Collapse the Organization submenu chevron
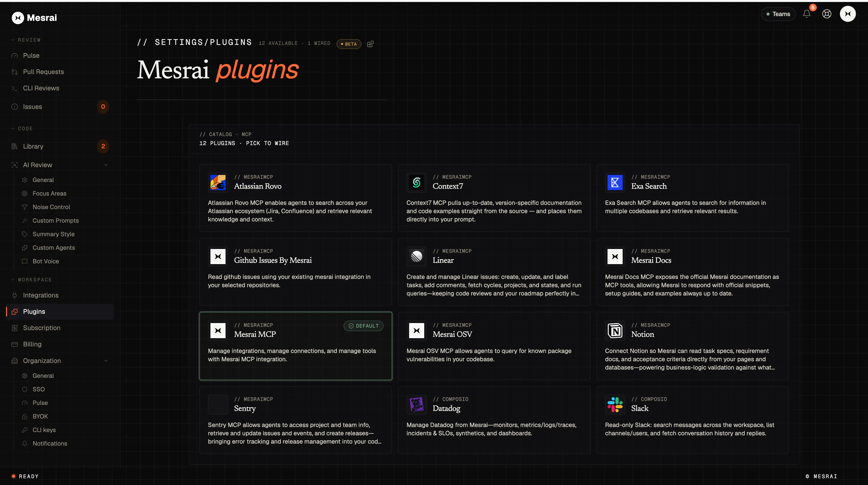 (106, 361)
